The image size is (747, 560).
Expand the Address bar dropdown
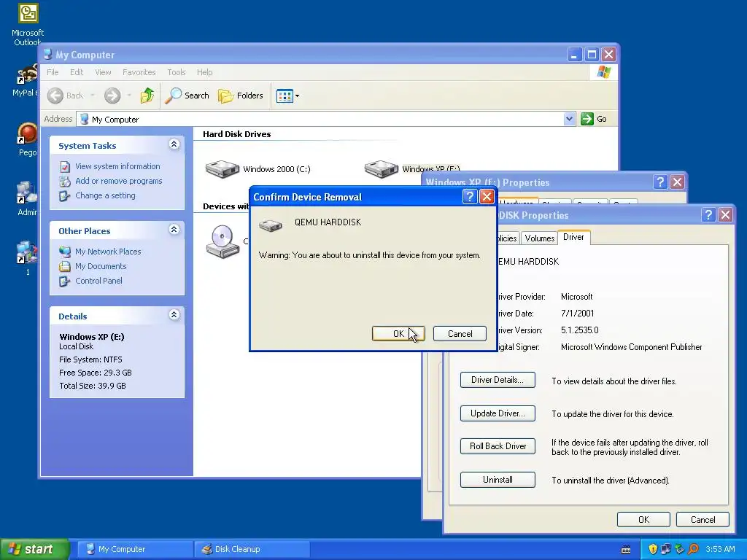pos(569,119)
